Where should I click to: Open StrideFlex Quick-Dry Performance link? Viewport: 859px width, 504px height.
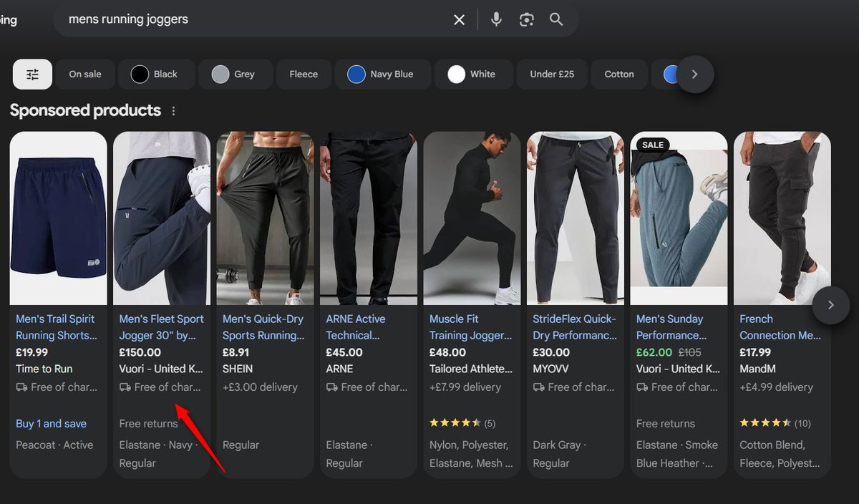(x=575, y=327)
